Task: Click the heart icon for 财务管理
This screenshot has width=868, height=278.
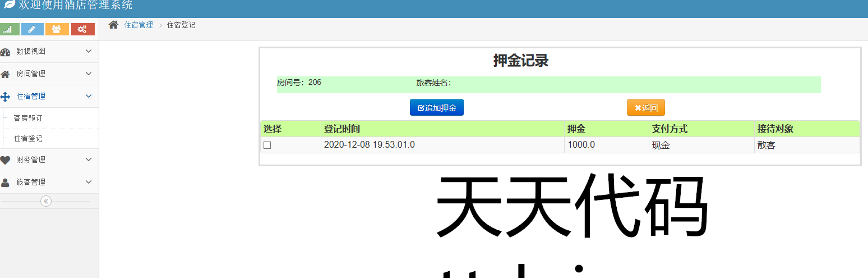Action: coord(6,160)
